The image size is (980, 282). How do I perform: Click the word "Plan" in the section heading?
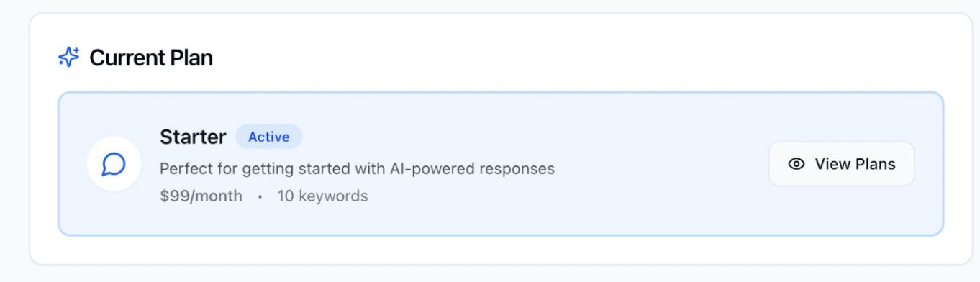click(191, 58)
